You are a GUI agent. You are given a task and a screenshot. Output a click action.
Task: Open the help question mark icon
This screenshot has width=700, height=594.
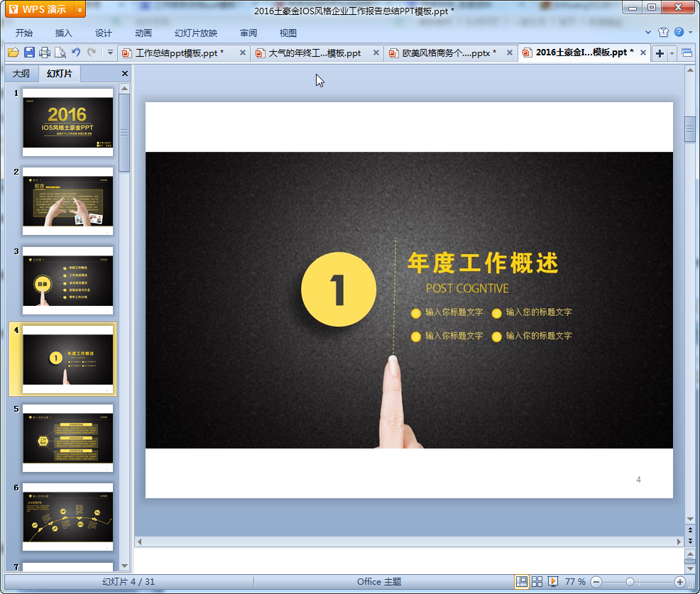tap(679, 32)
